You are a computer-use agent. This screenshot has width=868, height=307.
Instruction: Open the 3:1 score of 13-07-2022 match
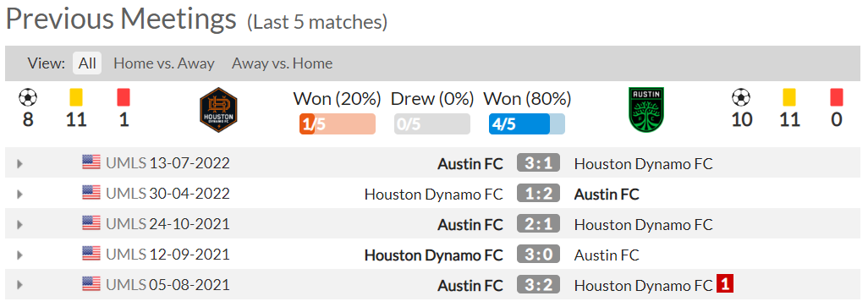click(539, 163)
